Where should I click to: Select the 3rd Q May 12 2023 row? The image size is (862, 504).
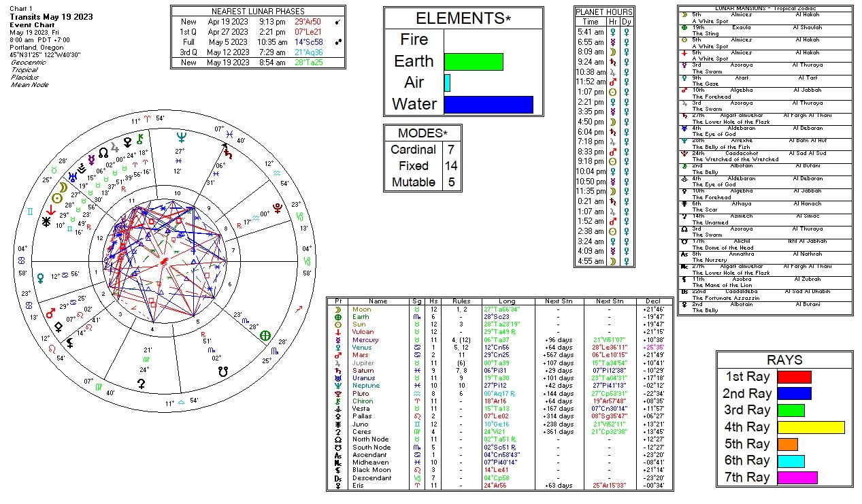coord(259,52)
